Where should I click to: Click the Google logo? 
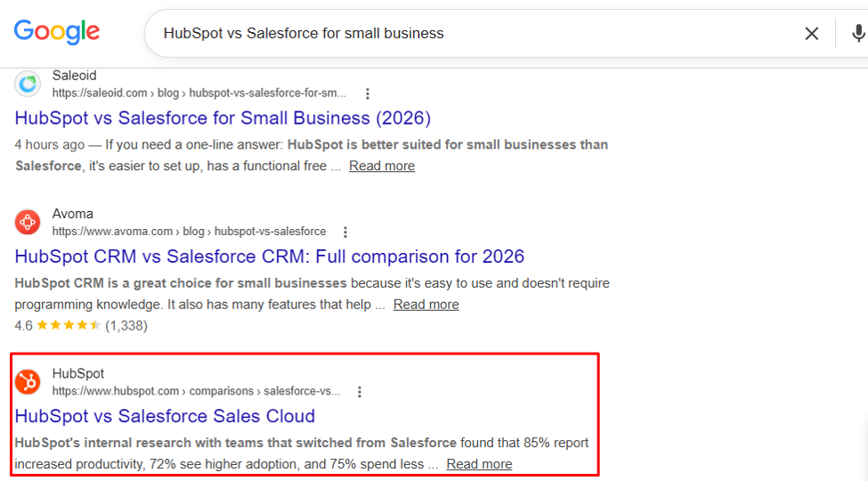(x=57, y=32)
